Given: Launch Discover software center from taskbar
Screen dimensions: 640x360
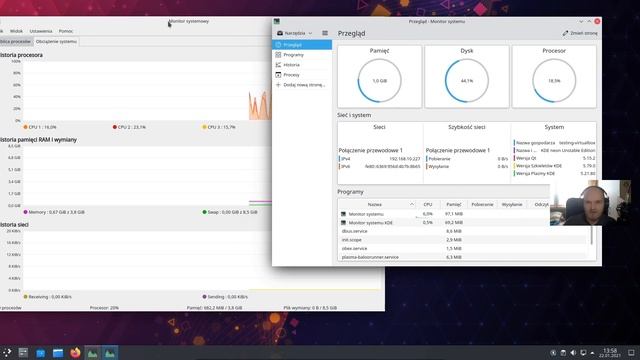Looking at the screenshot, I should coord(40,353).
